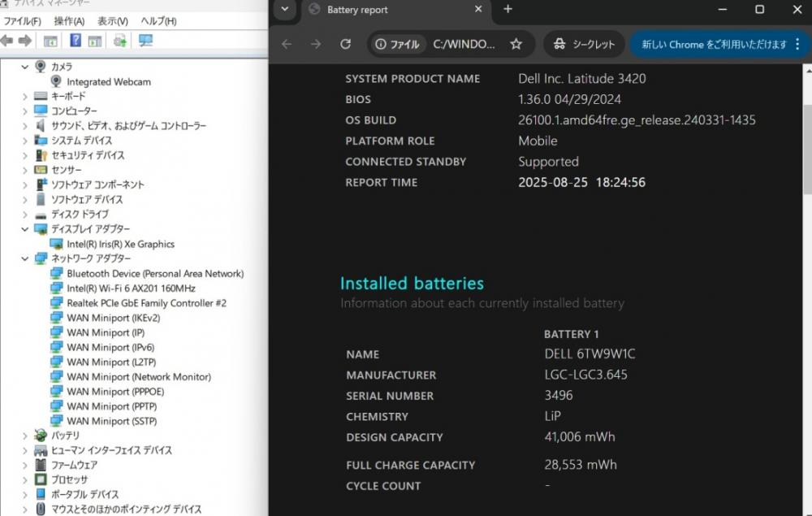Expand the プロセッサ category
The height and width of the screenshot is (516, 812).
click(24, 480)
